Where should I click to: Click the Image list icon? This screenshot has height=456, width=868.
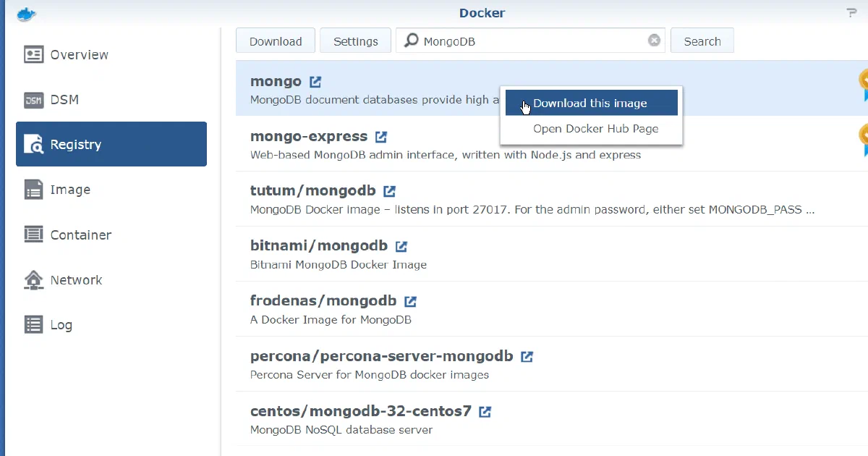(x=33, y=190)
